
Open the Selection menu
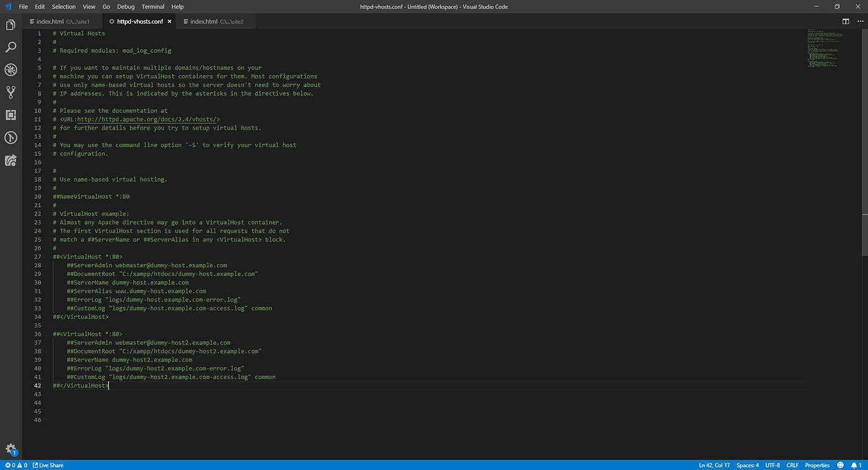(x=63, y=6)
